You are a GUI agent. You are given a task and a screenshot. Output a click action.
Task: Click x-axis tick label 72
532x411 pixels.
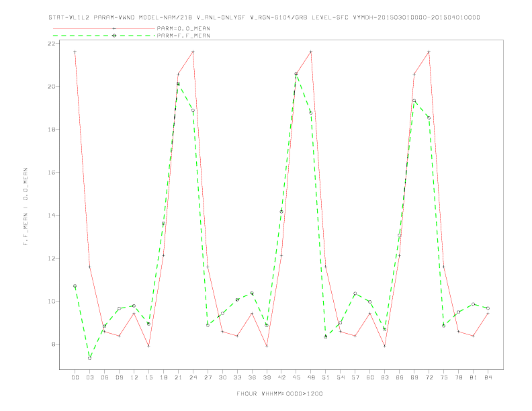click(x=429, y=377)
